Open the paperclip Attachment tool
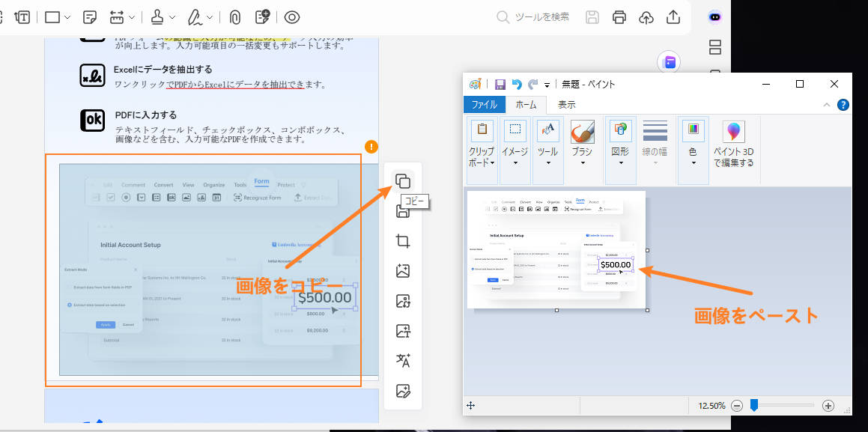This screenshot has height=432, width=868. 234,16
